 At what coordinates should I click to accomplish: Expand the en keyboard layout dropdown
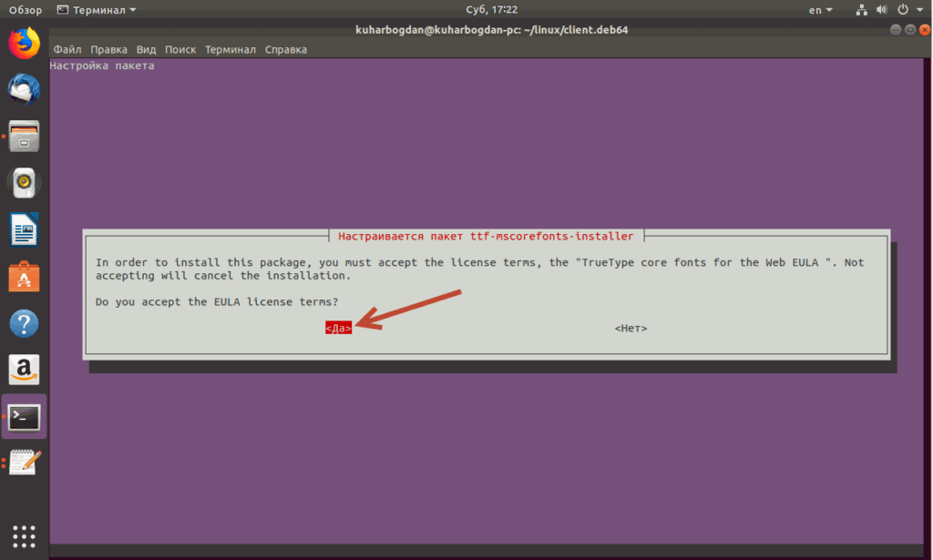pyautogui.click(x=820, y=10)
